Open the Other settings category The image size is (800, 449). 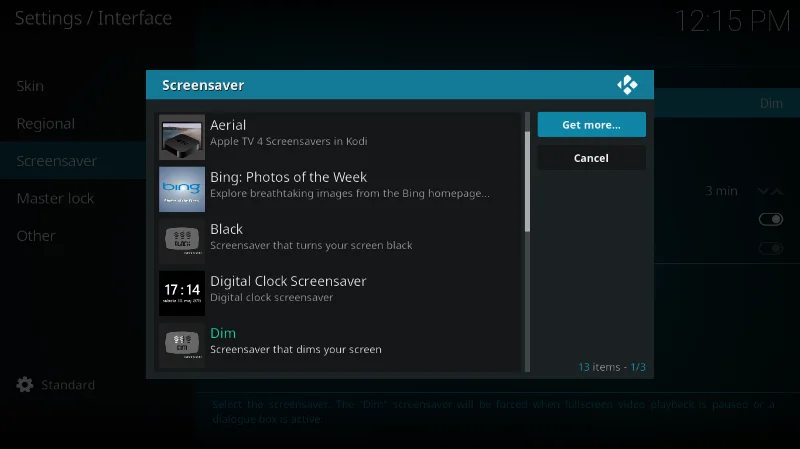click(73, 236)
